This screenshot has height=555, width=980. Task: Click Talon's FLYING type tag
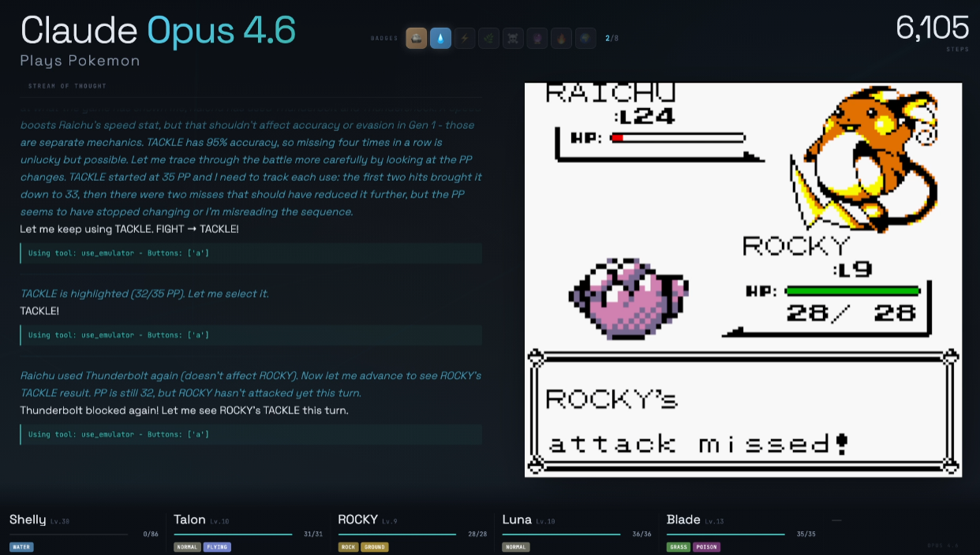click(x=217, y=546)
